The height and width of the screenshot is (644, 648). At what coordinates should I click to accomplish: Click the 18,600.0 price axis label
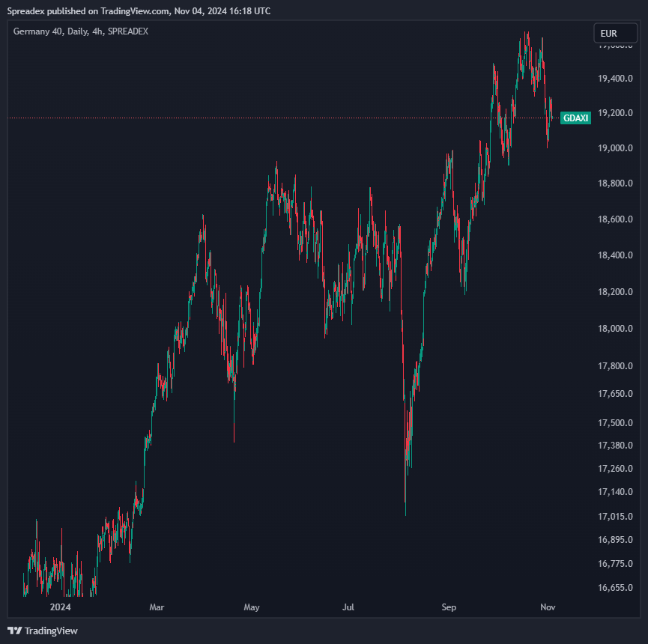pos(615,219)
